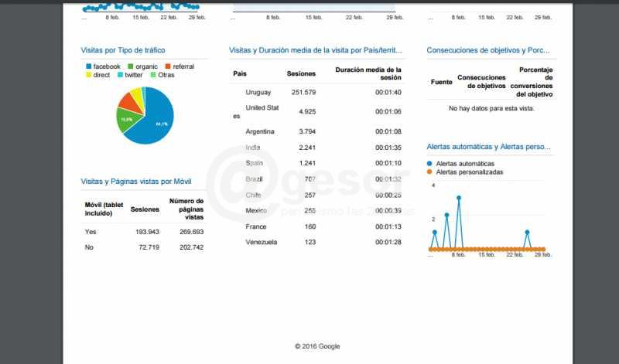Image resolution: width=619 pixels, height=364 pixels.
Task: Open Consecuciones de objetivos widget title
Action: point(488,50)
